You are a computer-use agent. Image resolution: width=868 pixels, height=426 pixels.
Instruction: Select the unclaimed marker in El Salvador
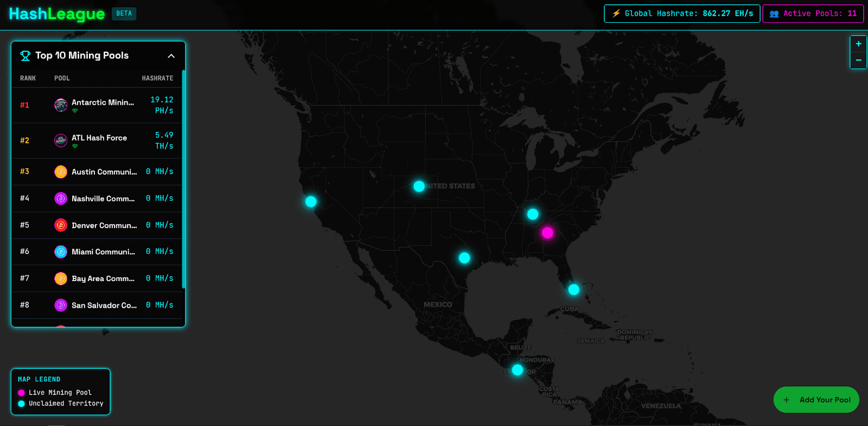coord(518,370)
